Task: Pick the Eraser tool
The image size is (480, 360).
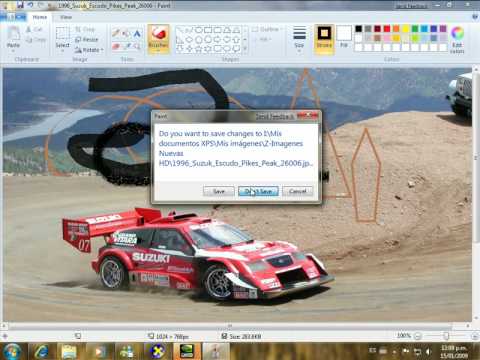Action: pyautogui.click(x=116, y=46)
